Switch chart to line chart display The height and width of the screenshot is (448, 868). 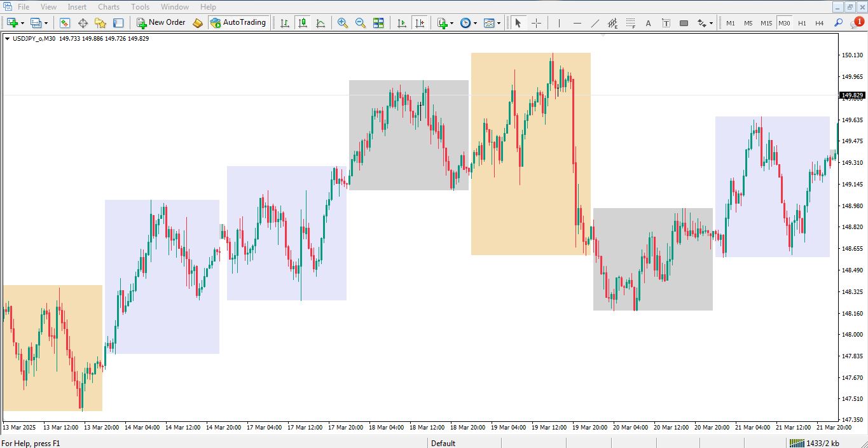click(x=320, y=23)
